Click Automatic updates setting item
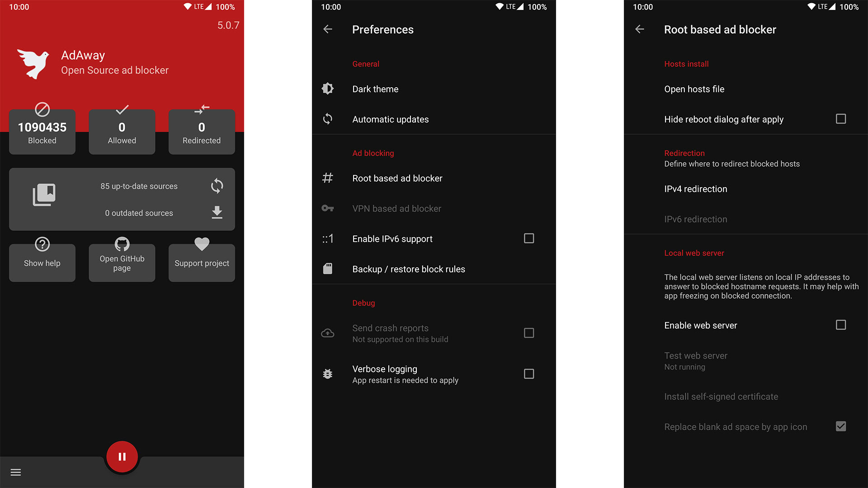The image size is (868, 488). [x=434, y=118]
